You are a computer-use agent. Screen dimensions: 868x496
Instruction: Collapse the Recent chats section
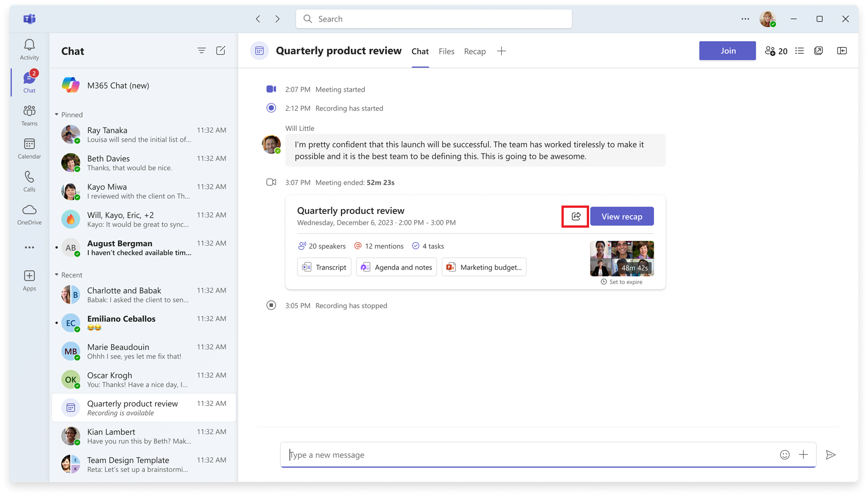pyautogui.click(x=57, y=275)
